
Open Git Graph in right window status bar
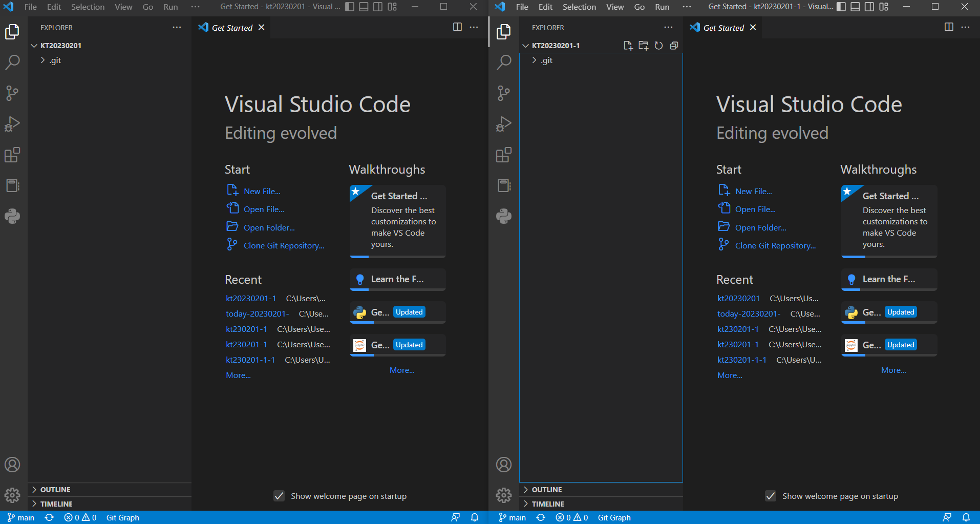coord(614,517)
